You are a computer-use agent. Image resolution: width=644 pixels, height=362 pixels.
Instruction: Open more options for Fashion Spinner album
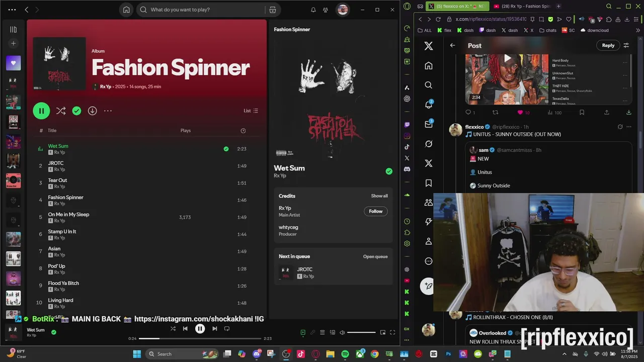tap(108, 111)
